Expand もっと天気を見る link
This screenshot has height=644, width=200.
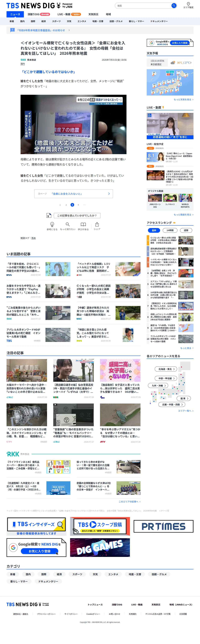click(183, 100)
